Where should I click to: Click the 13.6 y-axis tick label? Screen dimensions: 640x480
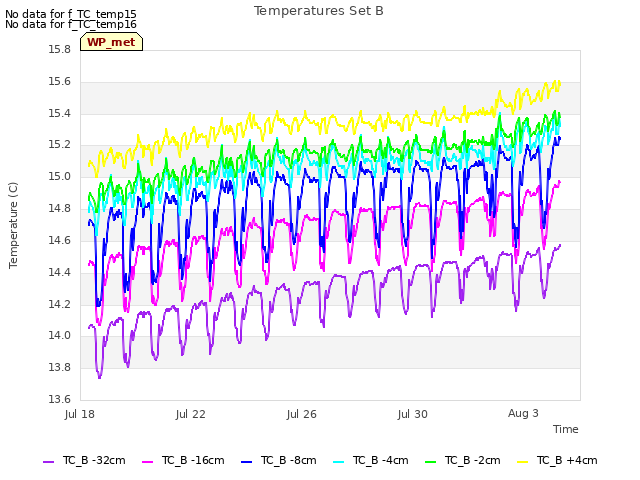pyautogui.click(x=60, y=399)
